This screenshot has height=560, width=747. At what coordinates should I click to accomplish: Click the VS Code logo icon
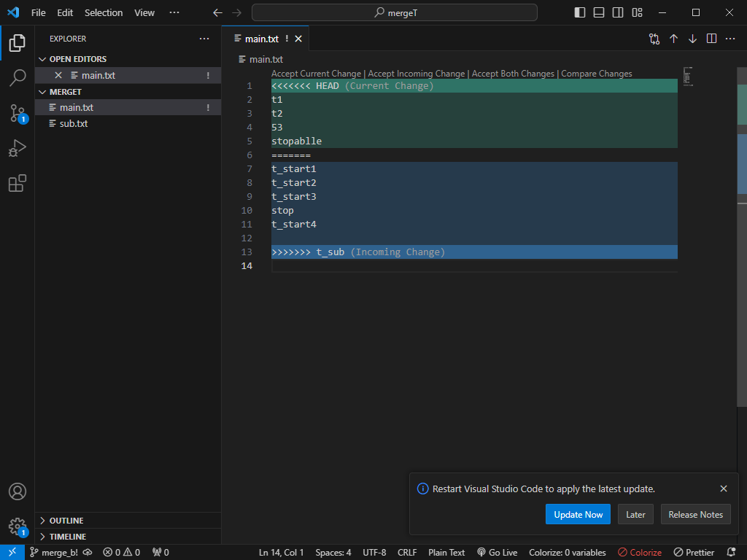(x=13, y=12)
